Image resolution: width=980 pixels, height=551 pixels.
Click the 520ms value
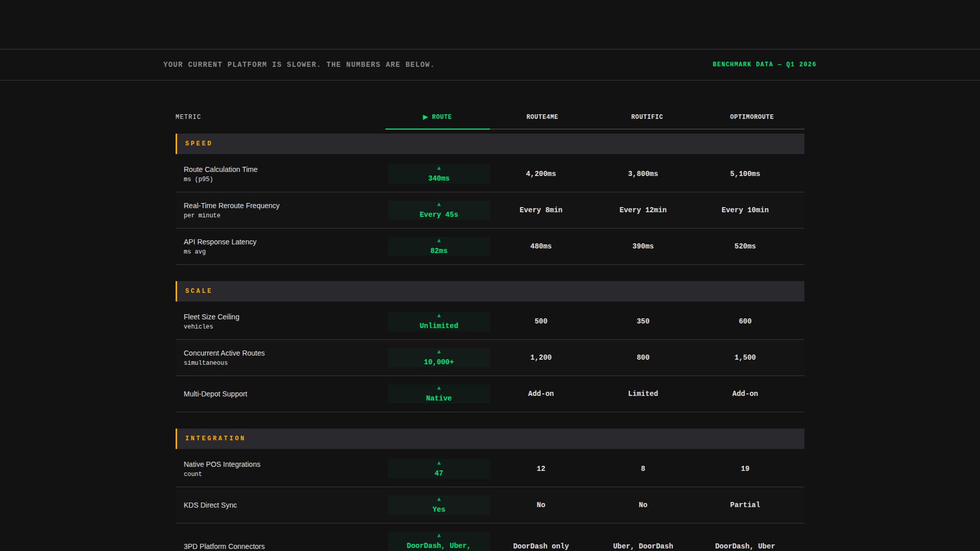pos(745,246)
